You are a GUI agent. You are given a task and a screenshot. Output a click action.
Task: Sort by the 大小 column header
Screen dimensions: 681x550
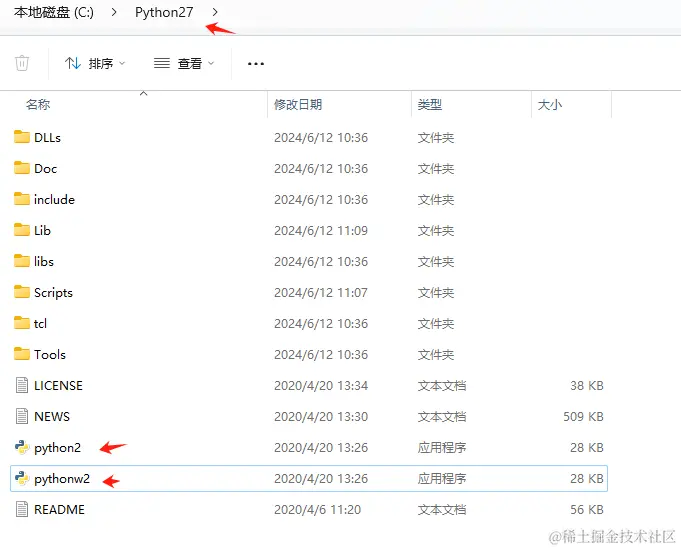coord(550,105)
